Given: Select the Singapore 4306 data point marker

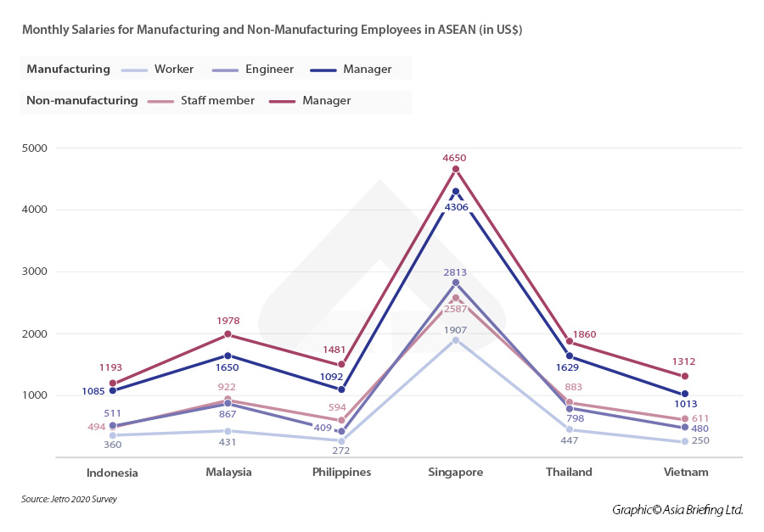Looking at the screenshot, I should pos(455,191).
